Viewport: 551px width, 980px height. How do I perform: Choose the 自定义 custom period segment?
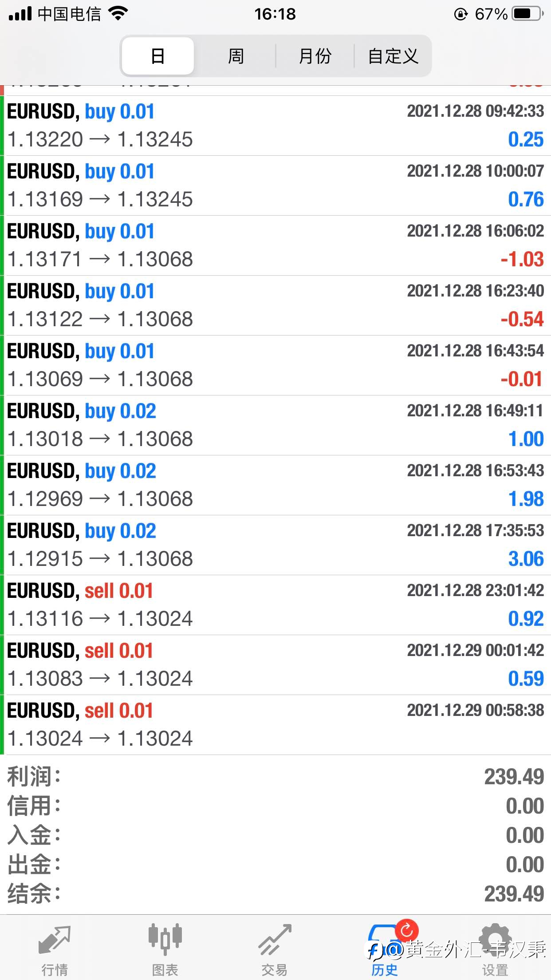coord(393,56)
